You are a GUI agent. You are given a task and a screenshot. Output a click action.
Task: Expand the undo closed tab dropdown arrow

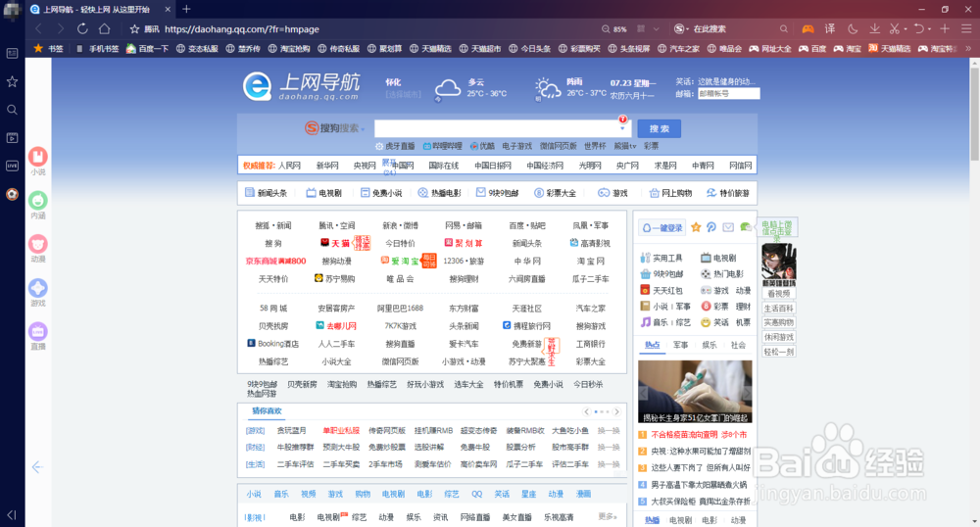[930, 29]
